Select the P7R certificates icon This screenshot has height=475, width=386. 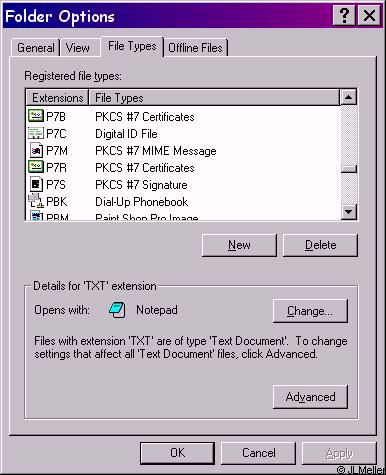(x=36, y=167)
